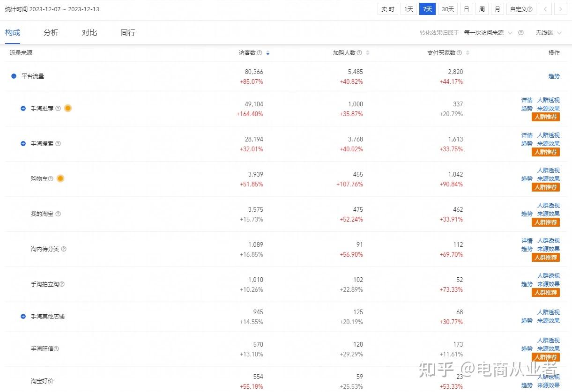
Task: Click orange dot badge beside 购物车
Action: point(60,178)
